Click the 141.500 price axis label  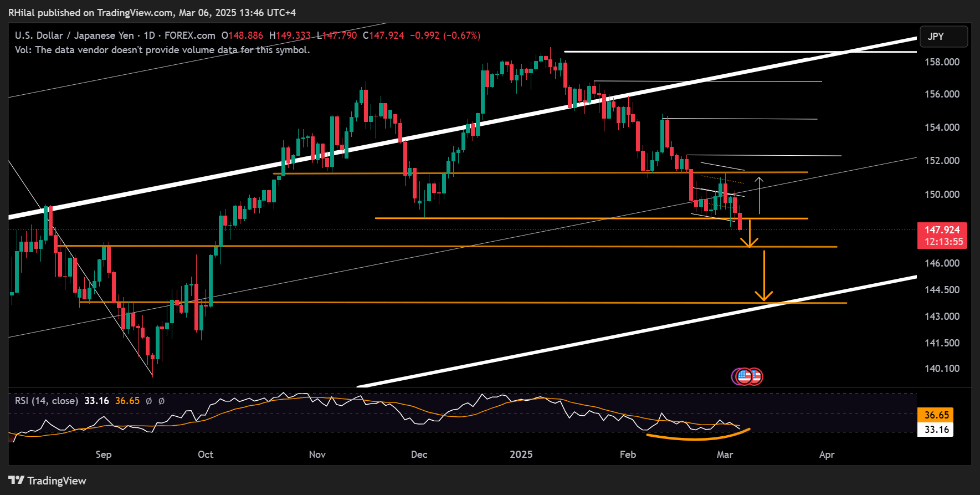(942, 343)
